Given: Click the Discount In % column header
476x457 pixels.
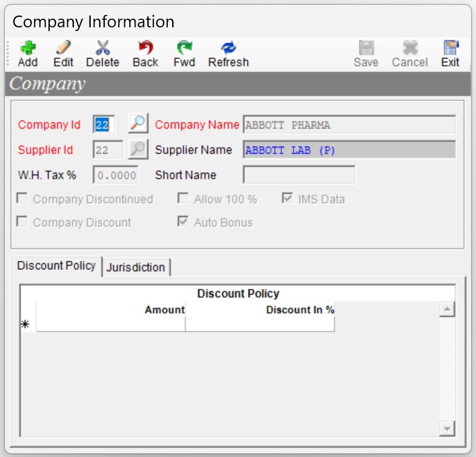Looking at the screenshot, I should [x=260, y=310].
